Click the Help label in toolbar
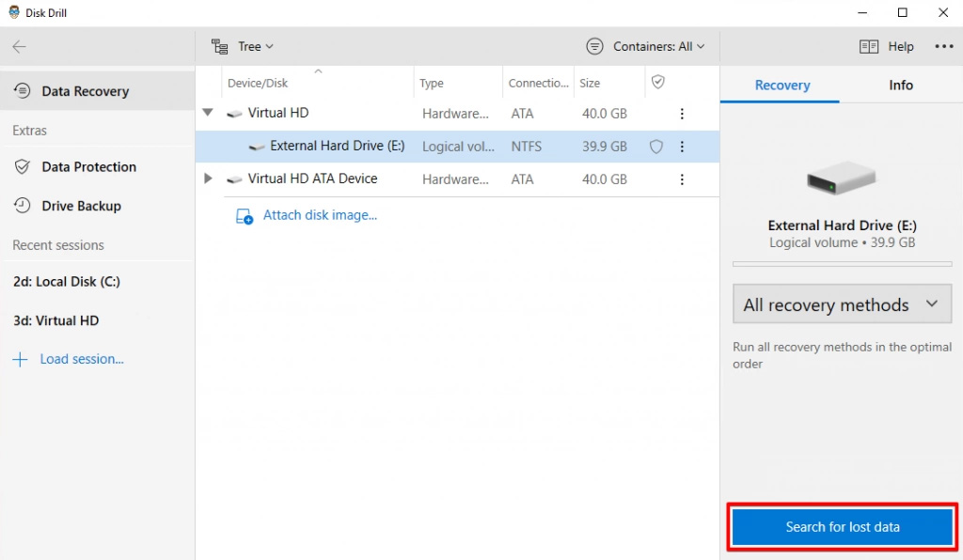 point(901,47)
